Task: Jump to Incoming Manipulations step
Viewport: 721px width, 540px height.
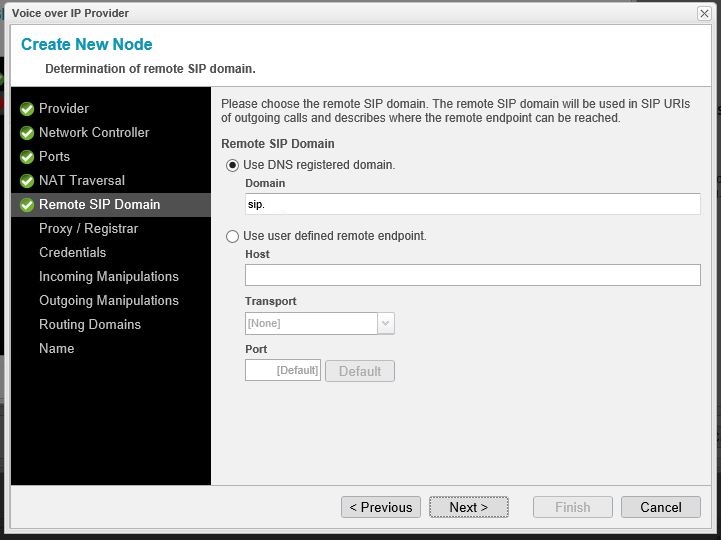Action: click(x=108, y=277)
